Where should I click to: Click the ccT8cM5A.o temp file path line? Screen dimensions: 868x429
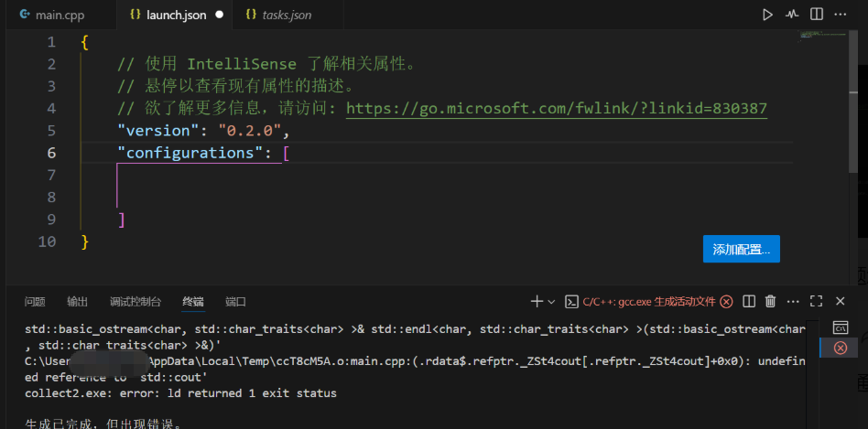click(415, 361)
